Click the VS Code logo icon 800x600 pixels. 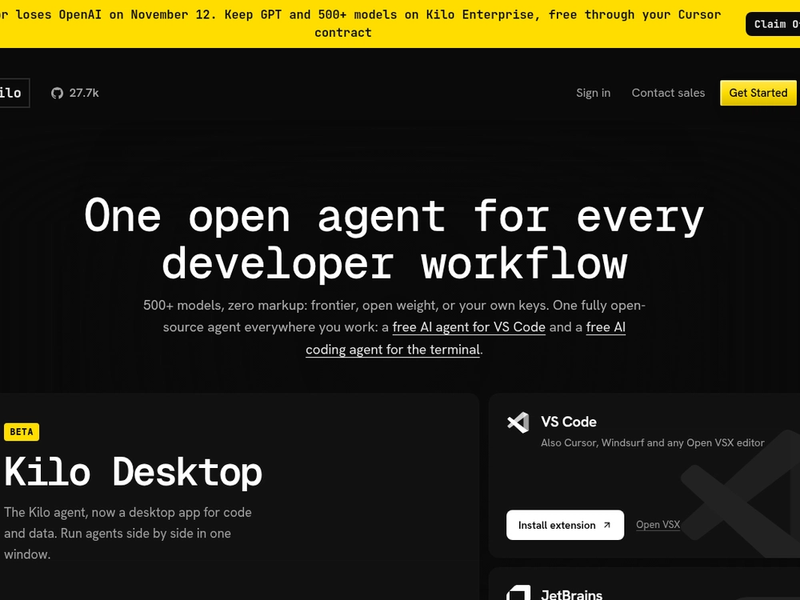pyautogui.click(x=518, y=422)
